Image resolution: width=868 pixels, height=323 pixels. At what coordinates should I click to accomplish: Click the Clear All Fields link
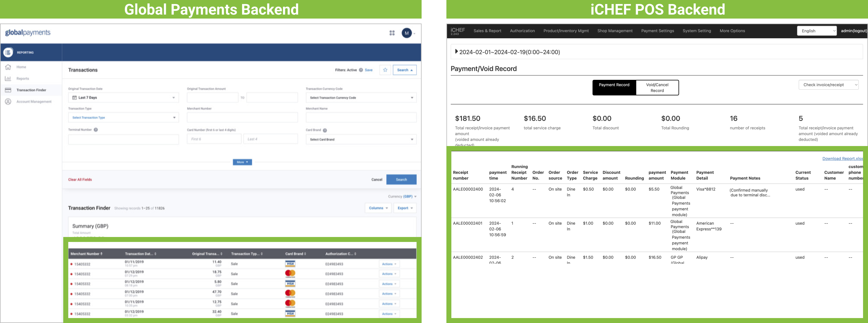pos(80,180)
